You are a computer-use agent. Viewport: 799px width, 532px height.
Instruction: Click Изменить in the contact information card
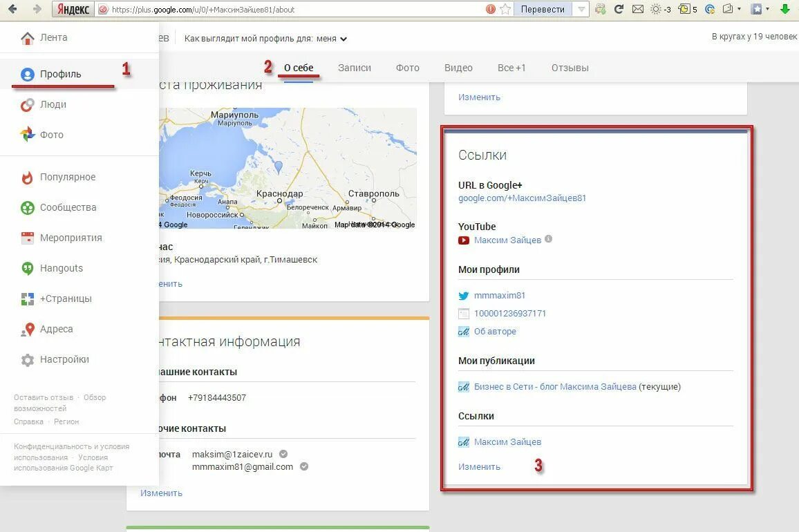[x=161, y=493]
